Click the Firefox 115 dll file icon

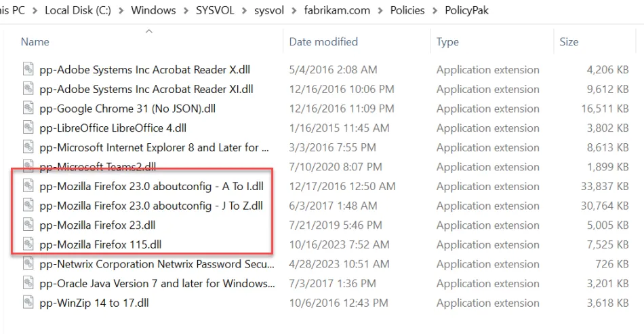click(28, 244)
